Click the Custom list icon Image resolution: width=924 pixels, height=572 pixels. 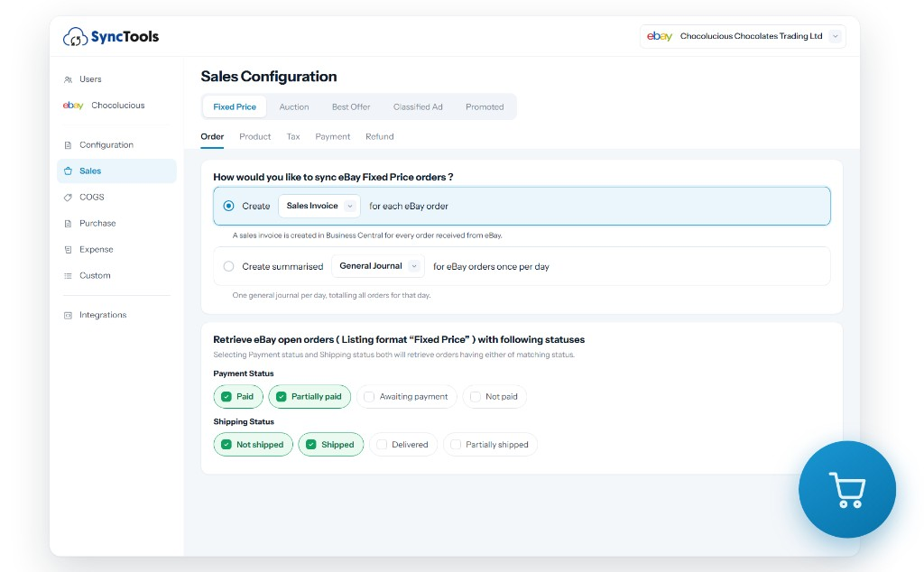click(68, 276)
